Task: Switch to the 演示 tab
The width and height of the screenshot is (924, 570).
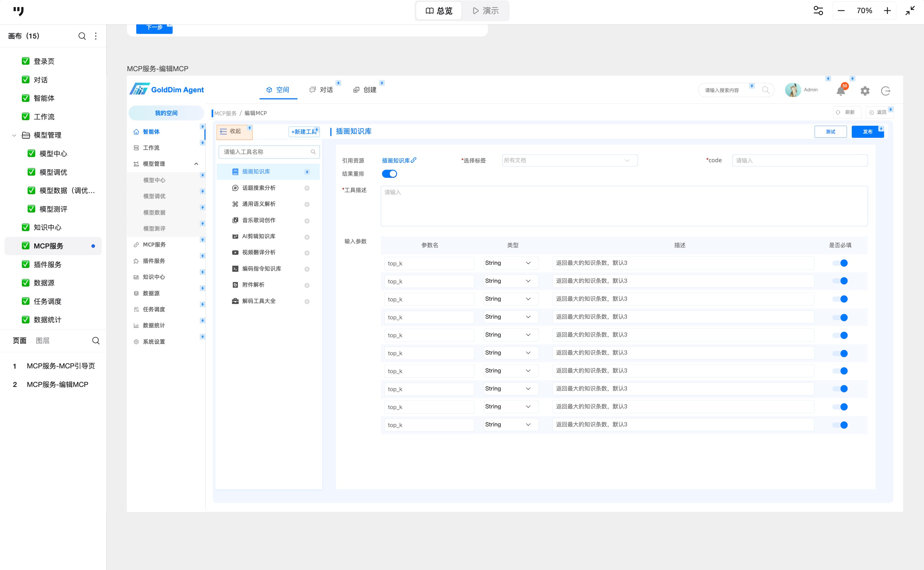Action: click(485, 11)
